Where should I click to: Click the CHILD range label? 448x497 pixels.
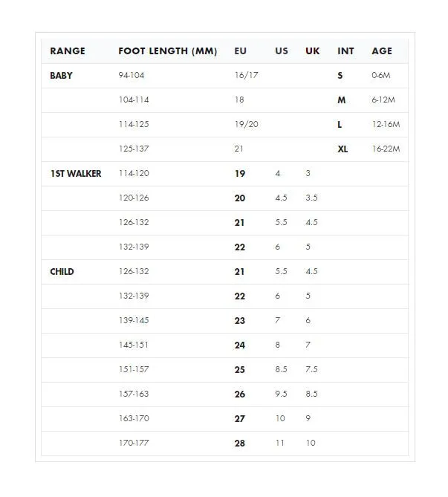pos(62,272)
